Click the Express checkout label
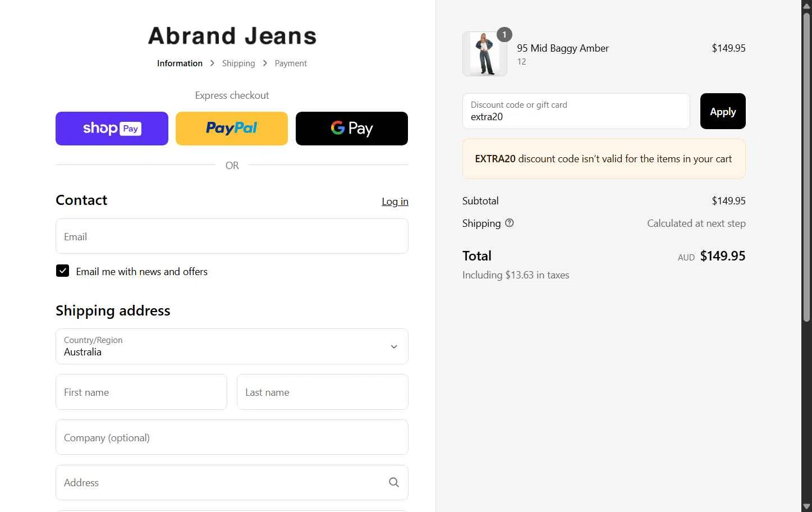This screenshot has height=512, width=812. 232,95
